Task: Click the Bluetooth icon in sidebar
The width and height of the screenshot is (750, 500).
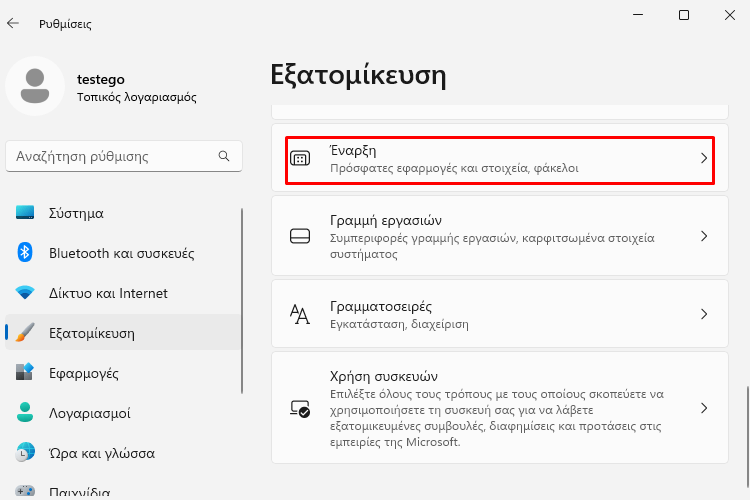Action: coord(25,253)
